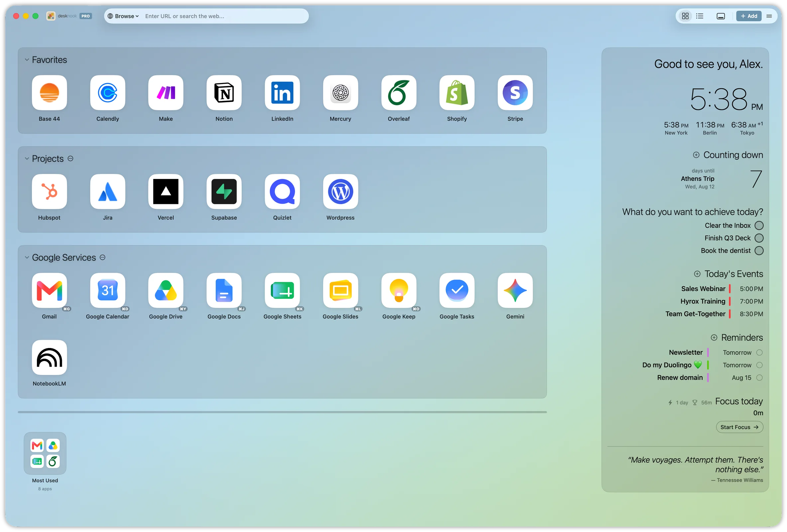This screenshot has height=532, width=787.
Task: Open the hamburger menu in the toolbar
Action: tap(769, 16)
